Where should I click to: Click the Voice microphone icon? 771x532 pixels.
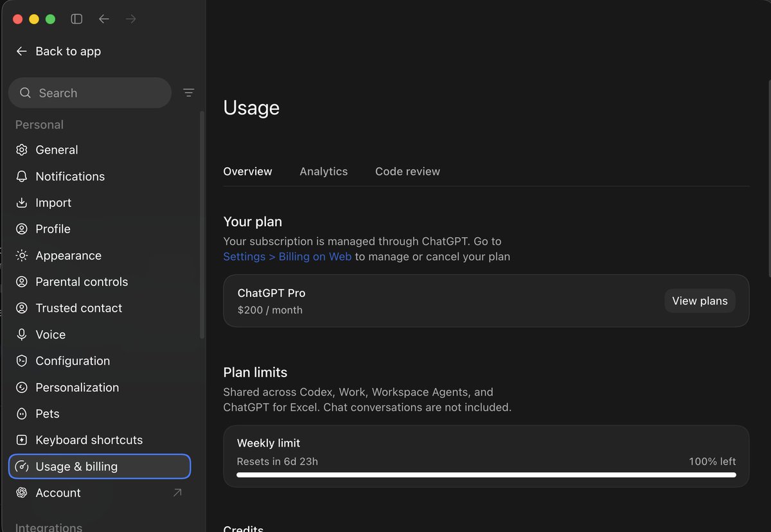coord(22,334)
